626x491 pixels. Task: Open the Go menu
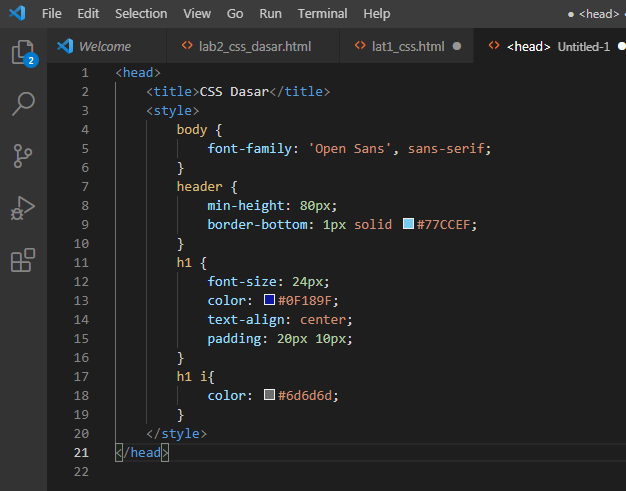click(x=235, y=14)
